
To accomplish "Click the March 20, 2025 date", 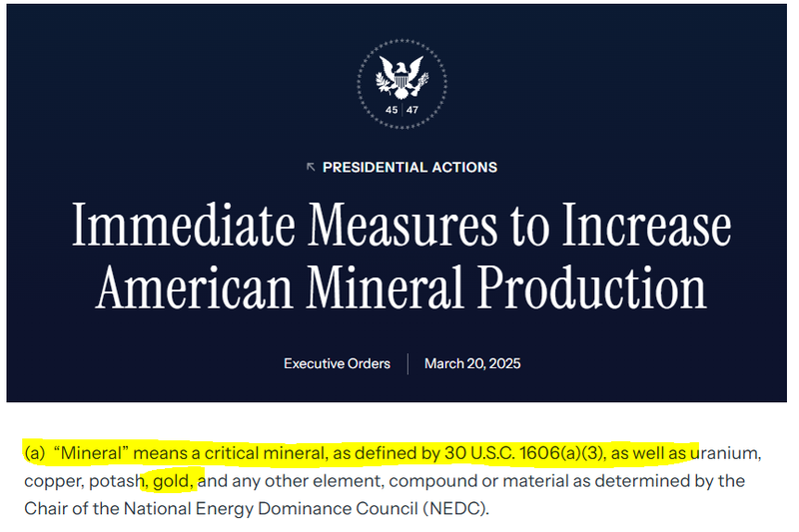I will 472,363.
